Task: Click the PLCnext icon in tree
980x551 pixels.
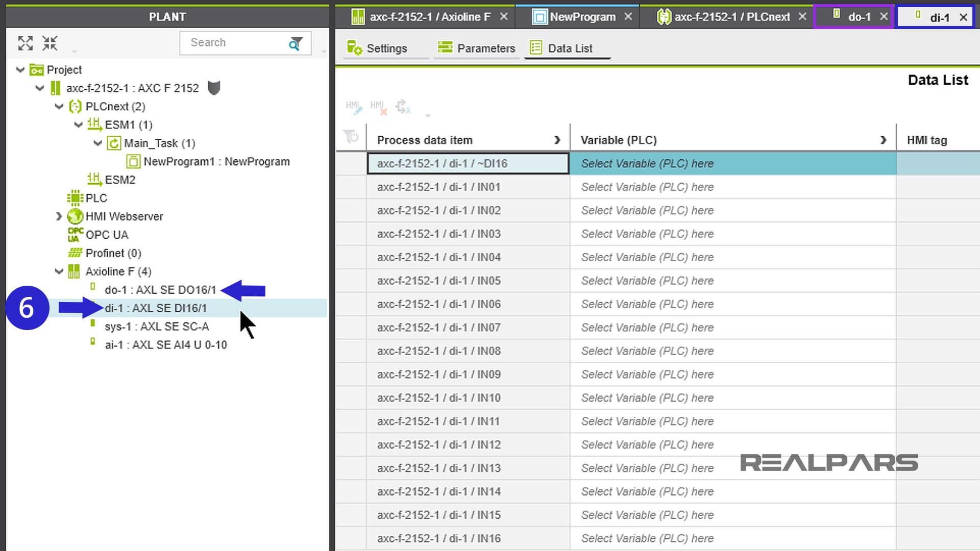Action: [75, 107]
